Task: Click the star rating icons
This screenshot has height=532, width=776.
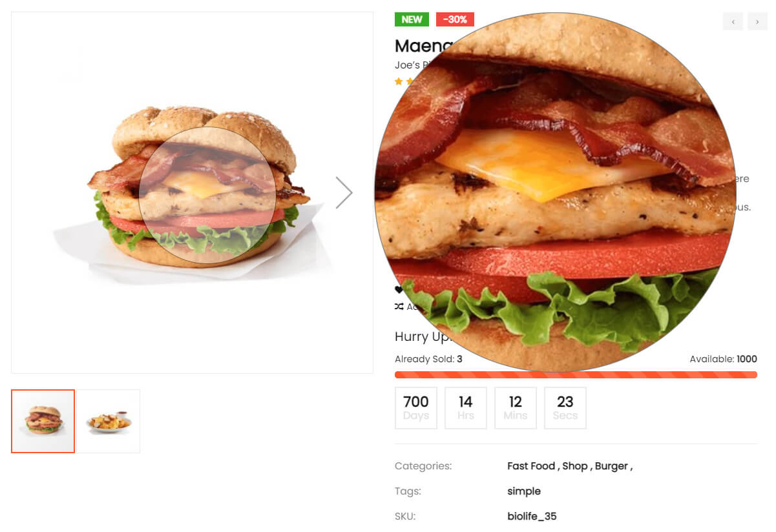Action: click(x=404, y=81)
